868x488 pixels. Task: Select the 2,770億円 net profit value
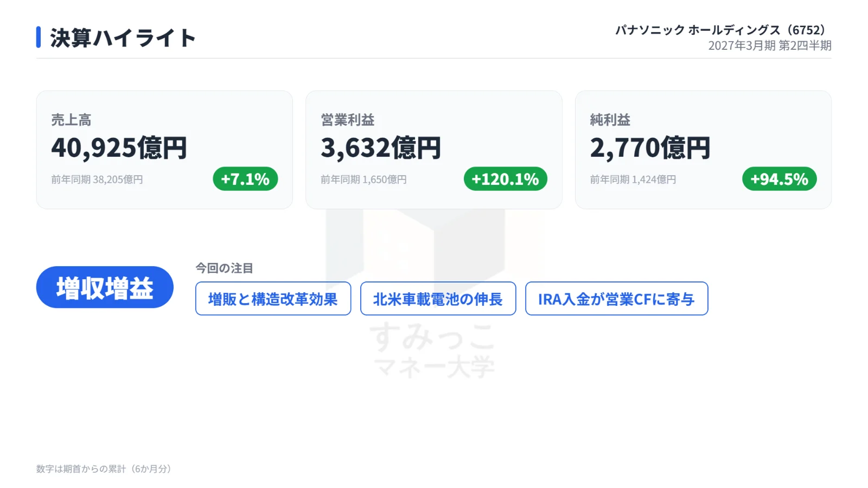pos(650,147)
